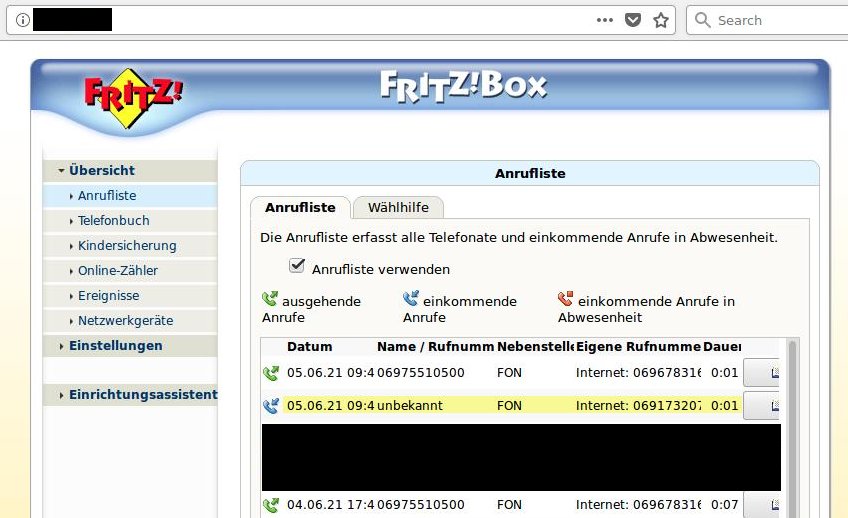The width and height of the screenshot is (848, 518).
Task: Click the Datum column header
Action: 309,347
